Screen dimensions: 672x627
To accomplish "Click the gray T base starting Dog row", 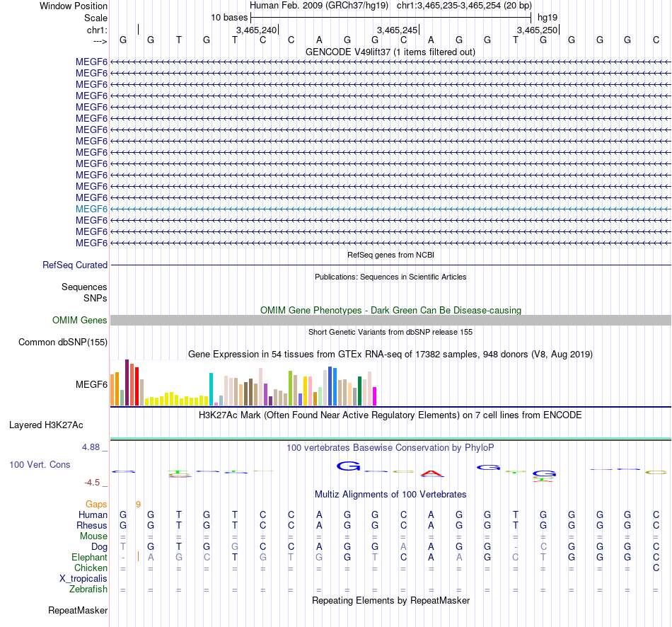I will click(x=123, y=547).
